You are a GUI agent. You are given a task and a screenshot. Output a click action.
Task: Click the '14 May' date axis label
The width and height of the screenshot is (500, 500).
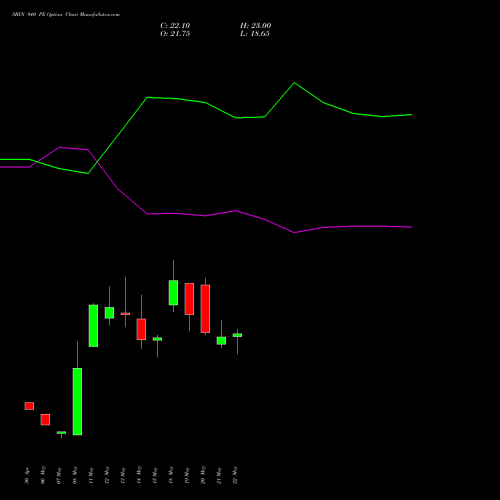coord(139,475)
